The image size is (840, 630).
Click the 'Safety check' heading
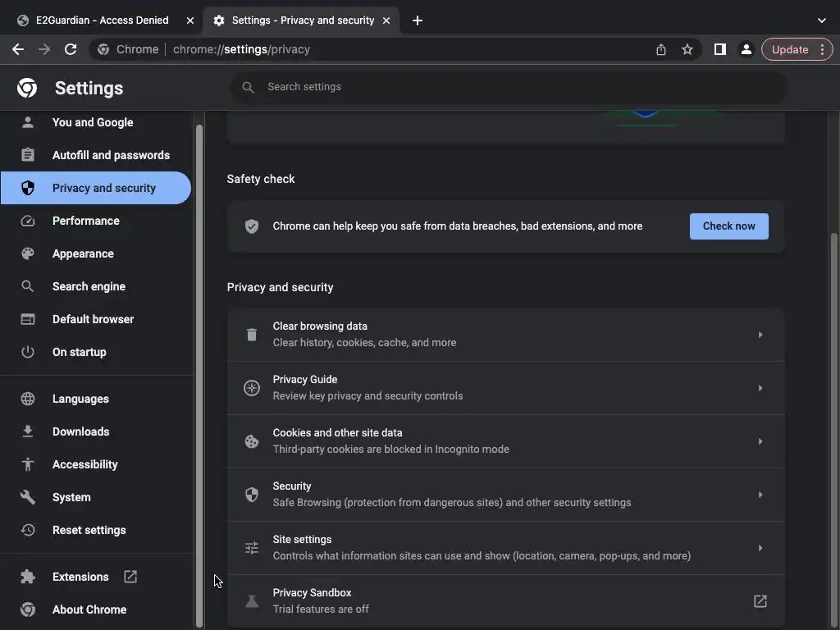coord(260,179)
